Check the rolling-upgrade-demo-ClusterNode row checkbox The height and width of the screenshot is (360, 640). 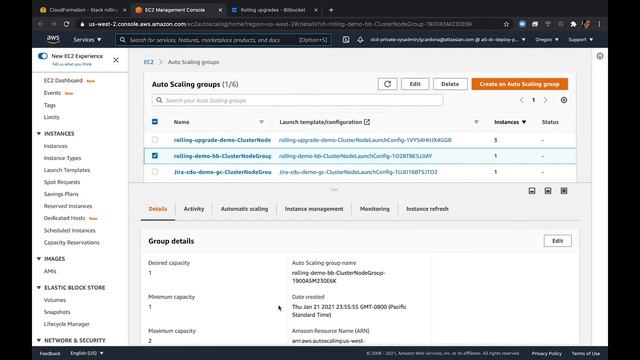tap(155, 140)
